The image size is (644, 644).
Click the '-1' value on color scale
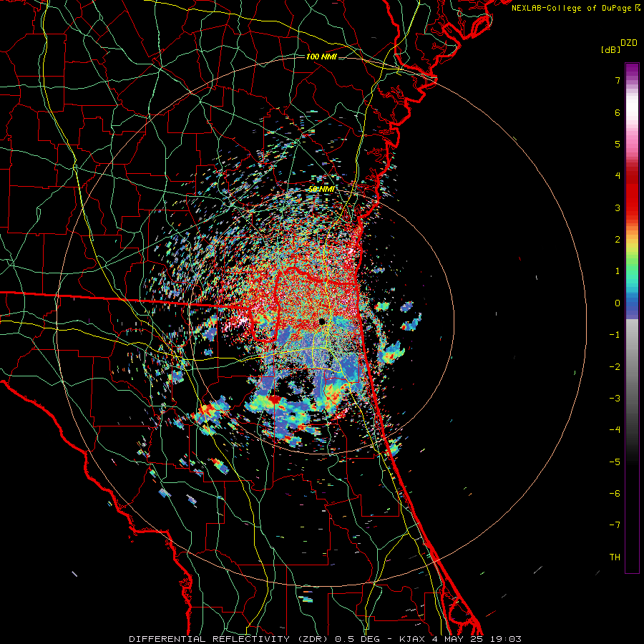(615, 335)
